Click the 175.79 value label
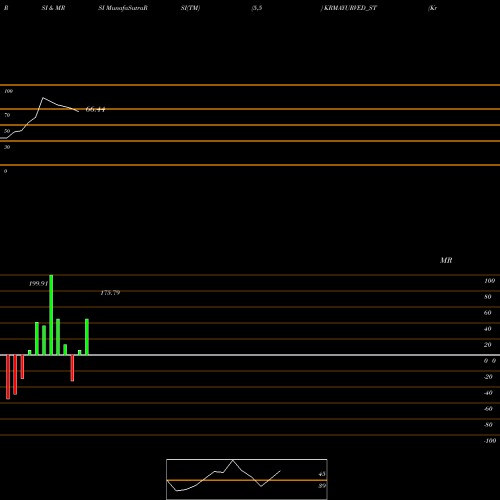This screenshot has width=500, height=500. coord(110,293)
